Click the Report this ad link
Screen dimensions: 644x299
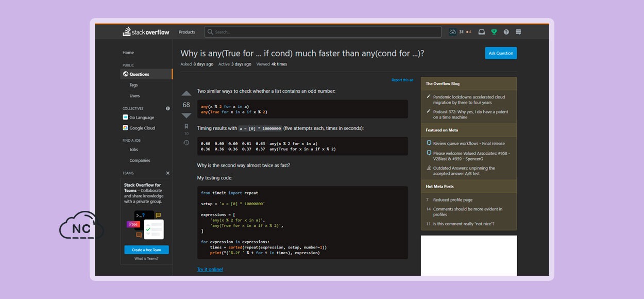(x=402, y=80)
